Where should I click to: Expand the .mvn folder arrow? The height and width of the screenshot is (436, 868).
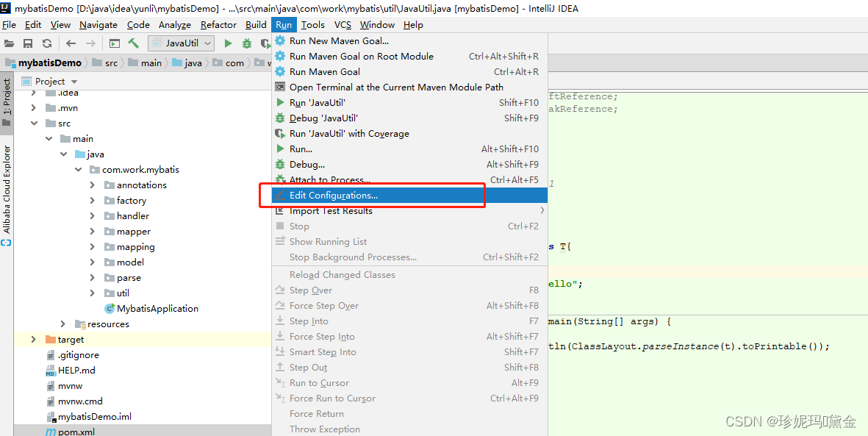pyautogui.click(x=34, y=108)
